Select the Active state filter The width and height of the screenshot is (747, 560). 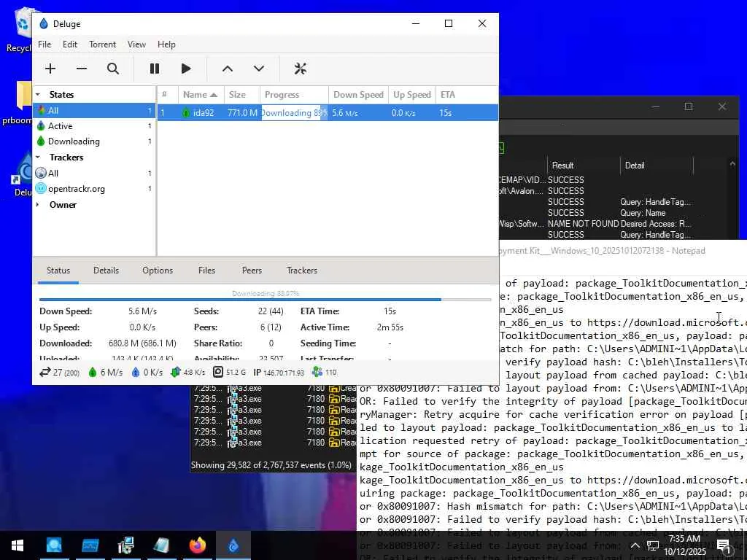94,125
